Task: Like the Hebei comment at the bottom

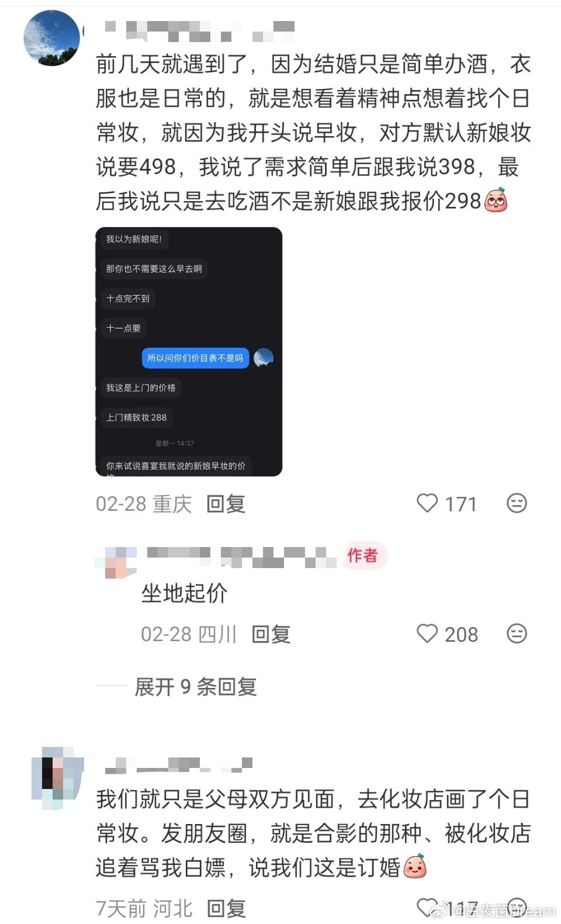Action: tap(427, 908)
